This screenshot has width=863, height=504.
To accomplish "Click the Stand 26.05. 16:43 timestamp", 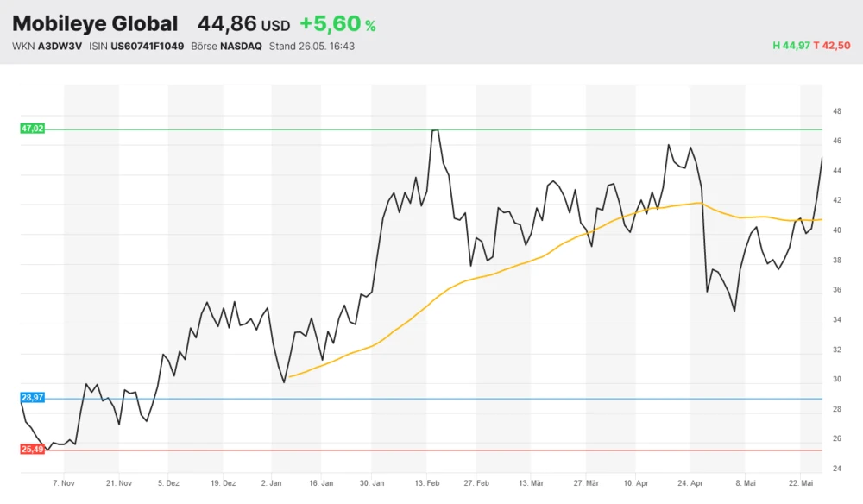I will pyautogui.click(x=312, y=46).
